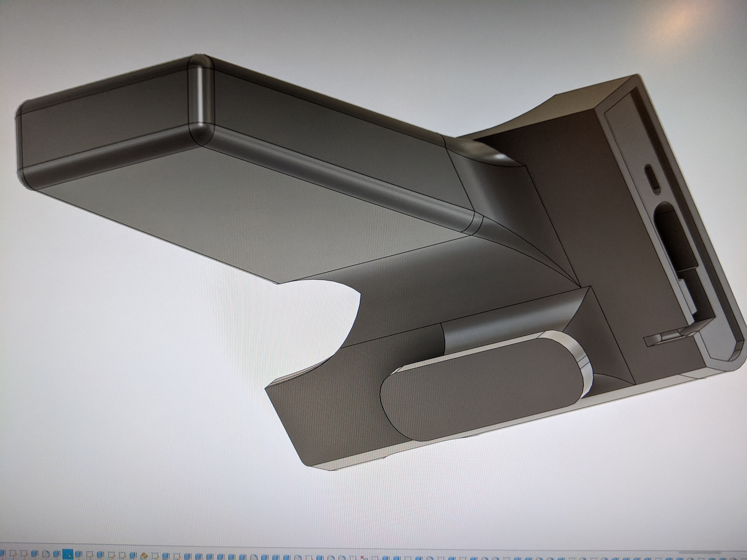Click sketch feature right after orange plane

coord(155,555)
